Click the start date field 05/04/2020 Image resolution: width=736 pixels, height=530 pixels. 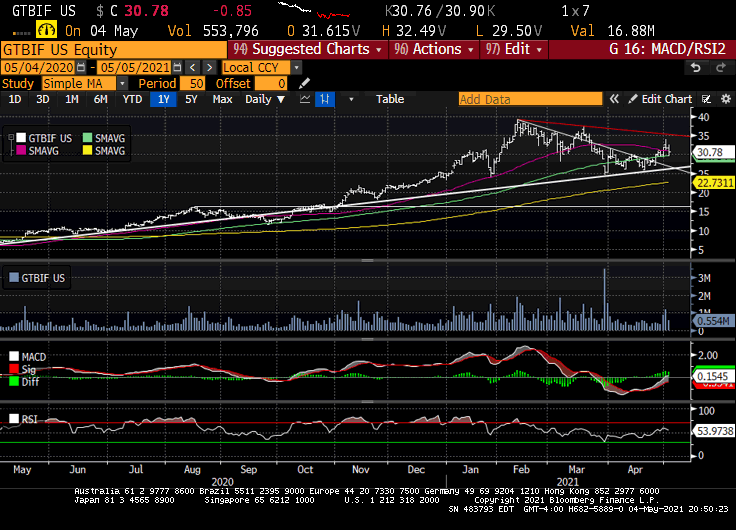pyautogui.click(x=38, y=68)
